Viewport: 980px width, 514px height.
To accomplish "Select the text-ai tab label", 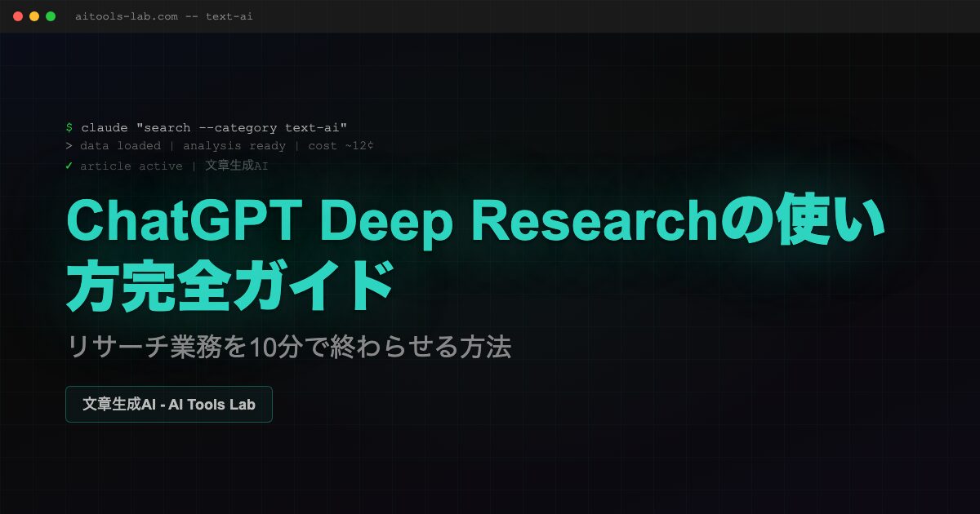I will (x=233, y=15).
